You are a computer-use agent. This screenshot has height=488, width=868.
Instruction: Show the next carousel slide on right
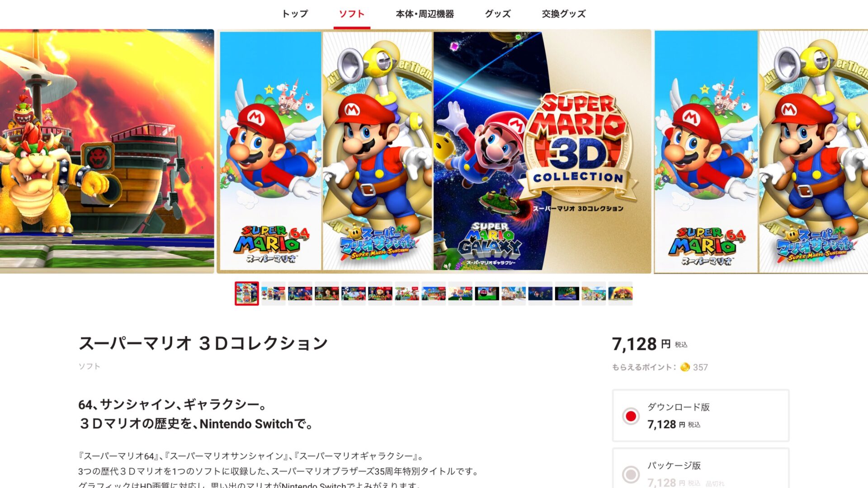pyautogui.click(x=761, y=151)
